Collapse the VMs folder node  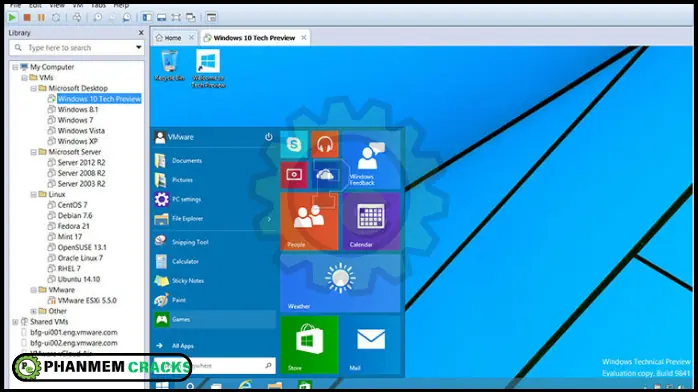pos(24,78)
